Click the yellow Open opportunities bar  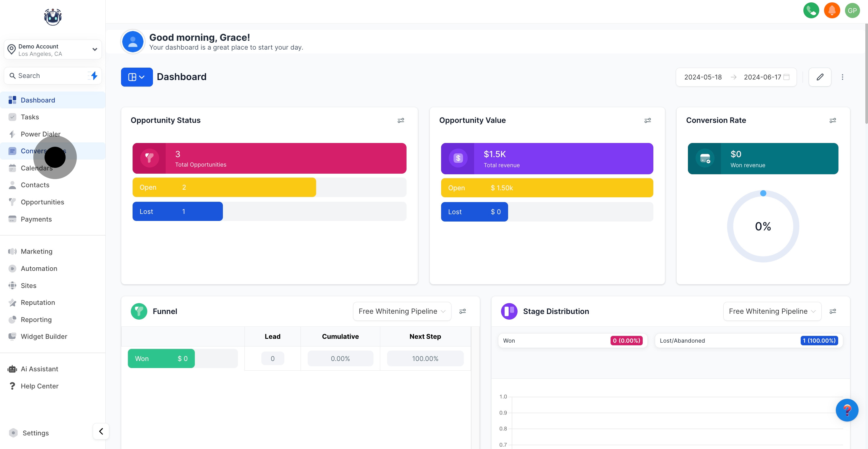coord(224,187)
